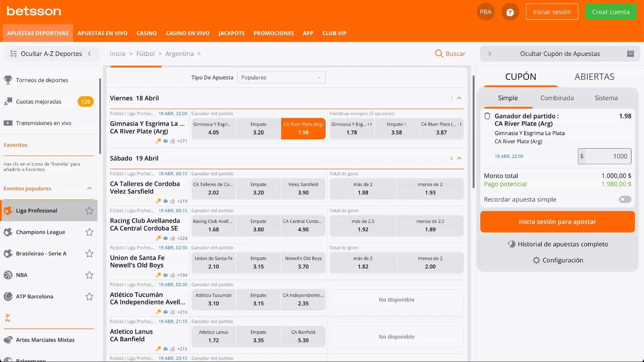Image resolution: width=644 pixels, height=362 pixels.
Task: Open statistics icon for Talleres vs Velez Sarsfield
Action: [172, 201]
